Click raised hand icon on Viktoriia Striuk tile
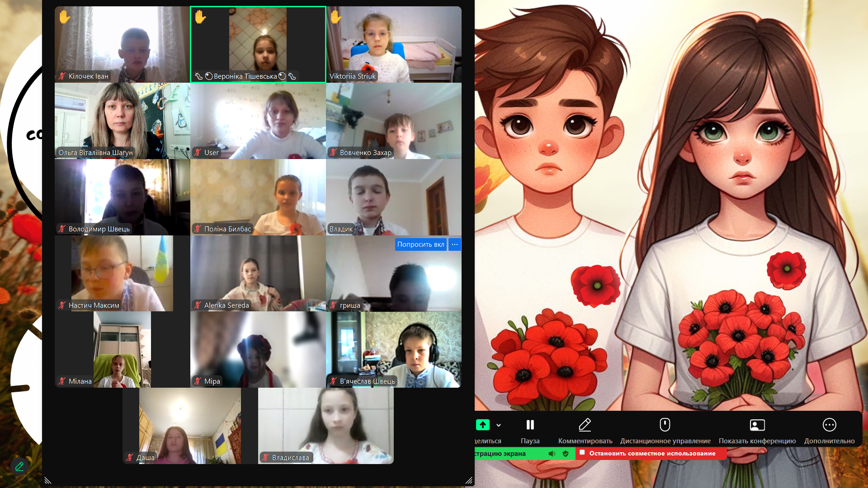Viewport: 868px width, 488px height. tap(335, 17)
